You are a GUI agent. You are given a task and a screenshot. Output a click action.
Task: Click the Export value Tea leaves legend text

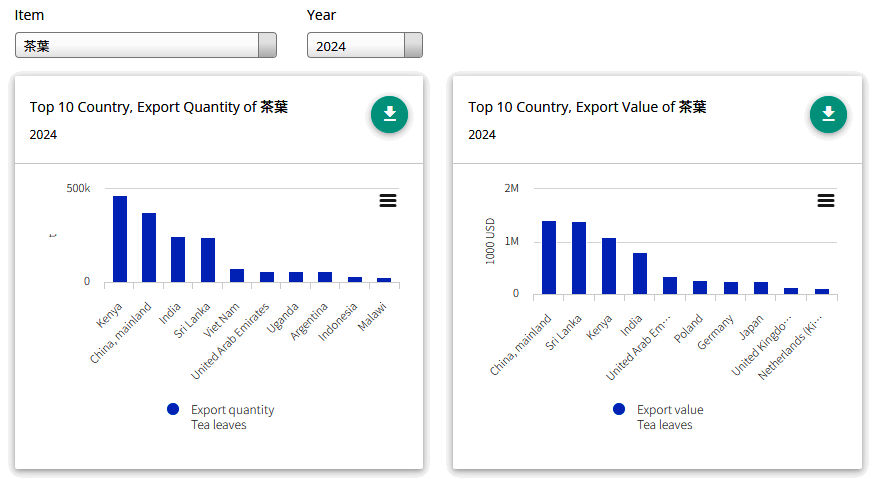coord(670,417)
